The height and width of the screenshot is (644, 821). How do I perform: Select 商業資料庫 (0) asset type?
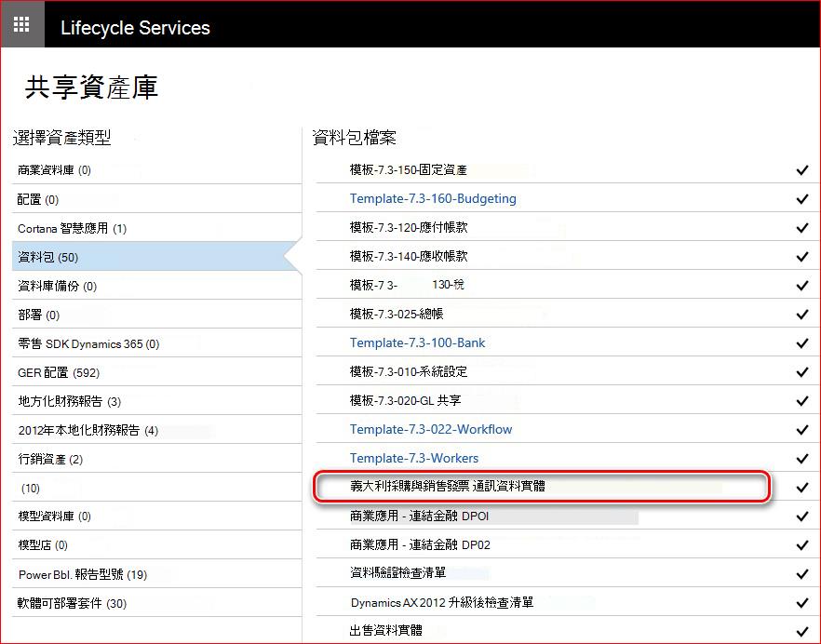point(157,169)
